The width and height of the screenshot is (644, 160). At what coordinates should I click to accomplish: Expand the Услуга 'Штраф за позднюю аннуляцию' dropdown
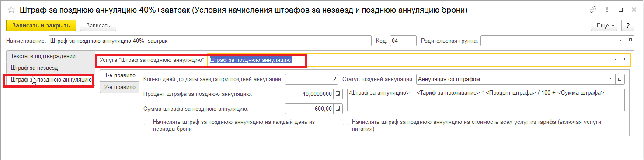pos(616,60)
